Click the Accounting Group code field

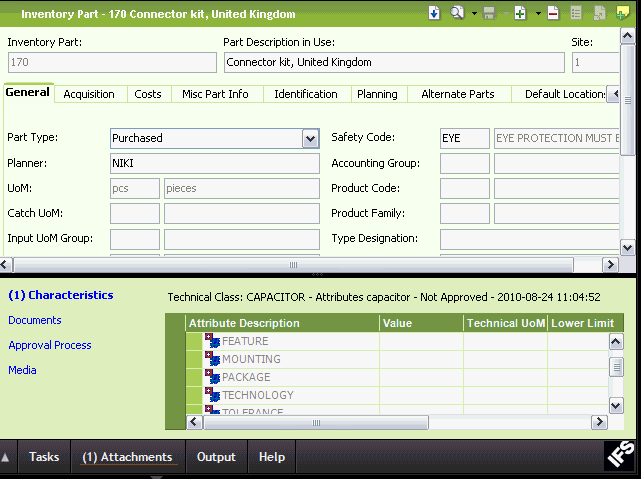[464, 163]
